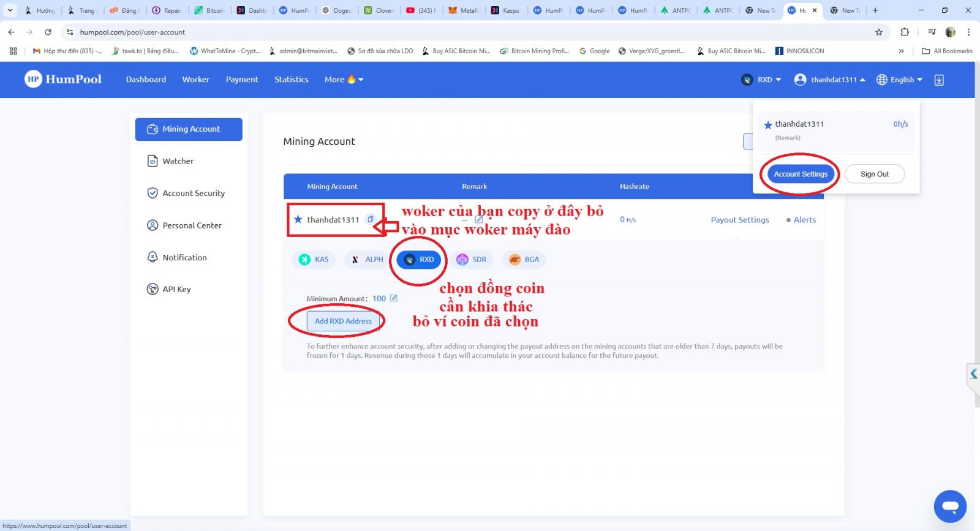This screenshot has width=980, height=531.
Task: Go to the Payment page
Action: pos(242,79)
